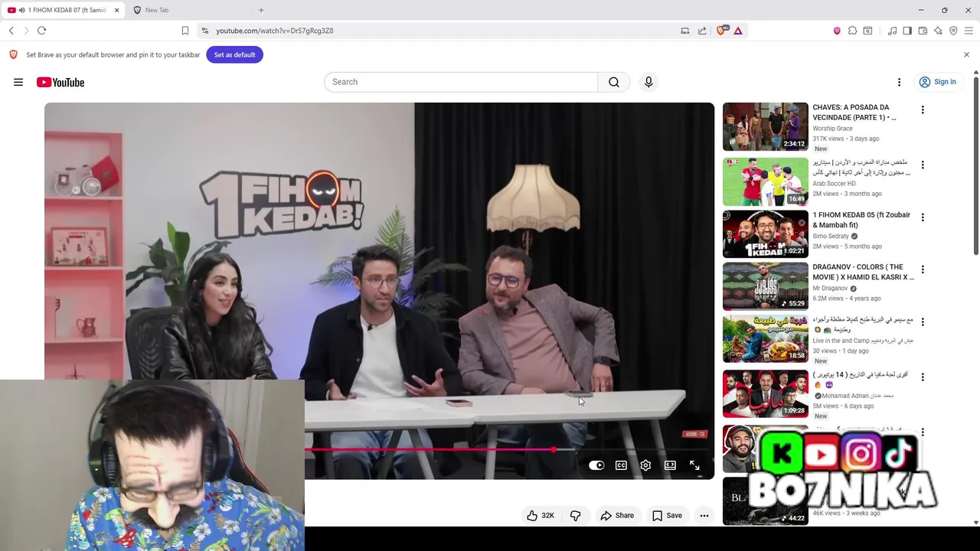Click the address bar URL
The height and width of the screenshot is (551, 980).
pos(274,31)
